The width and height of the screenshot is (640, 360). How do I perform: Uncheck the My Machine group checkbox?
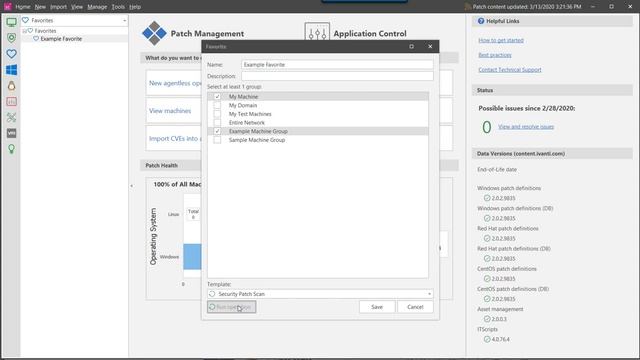[217, 97]
